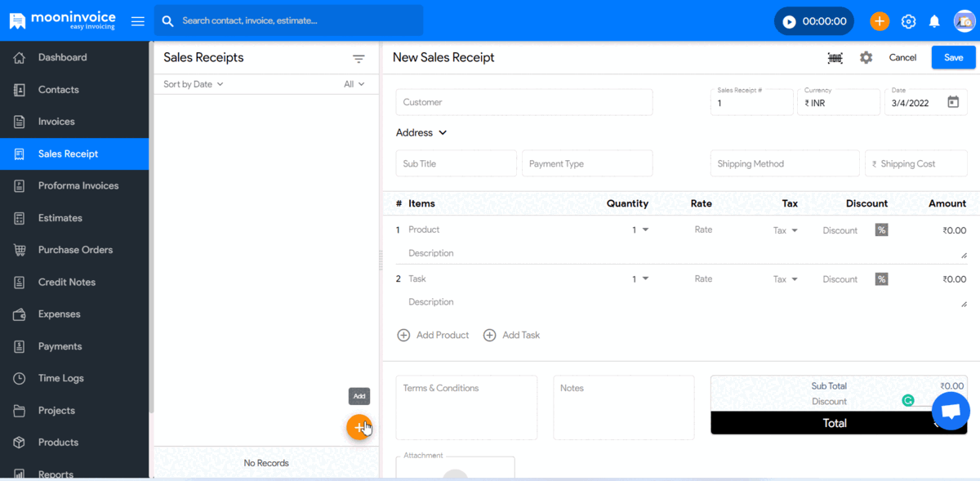Open Purchase Orders
Viewport: 980px width, 481px height.
(74, 250)
